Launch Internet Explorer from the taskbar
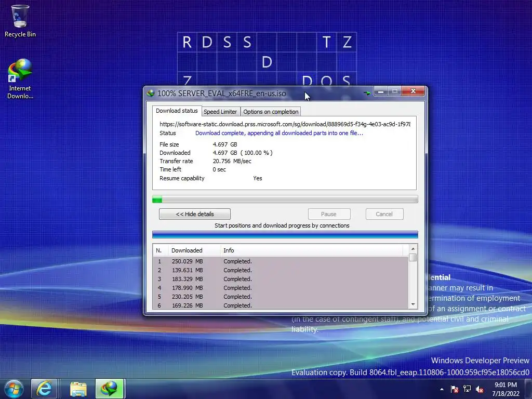The height and width of the screenshot is (399, 532). pos(44,389)
